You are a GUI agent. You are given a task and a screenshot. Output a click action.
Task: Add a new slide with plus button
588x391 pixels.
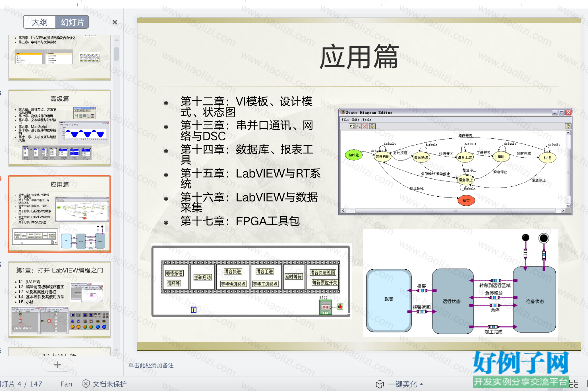[x=57, y=365]
